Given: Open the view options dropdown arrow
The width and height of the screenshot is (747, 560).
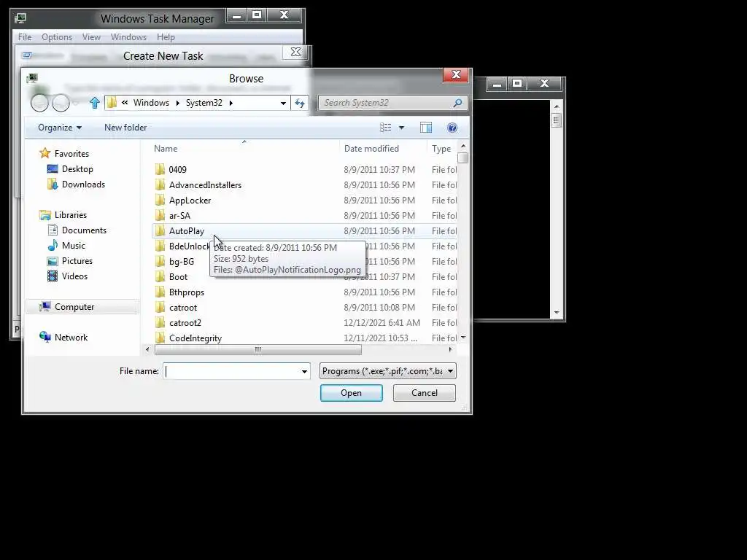Looking at the screenshot, I should coord(401,128).
